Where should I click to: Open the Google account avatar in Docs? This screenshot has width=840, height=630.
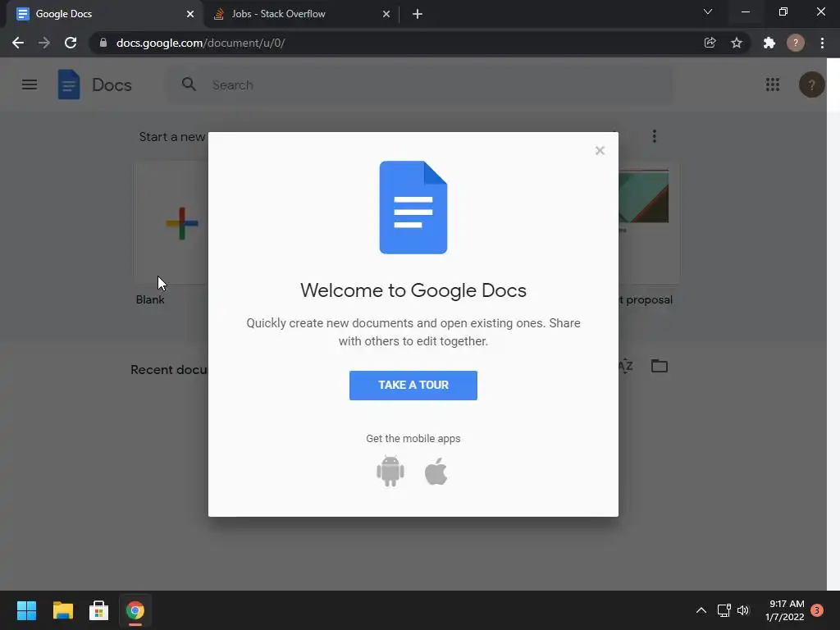[811, 84]
